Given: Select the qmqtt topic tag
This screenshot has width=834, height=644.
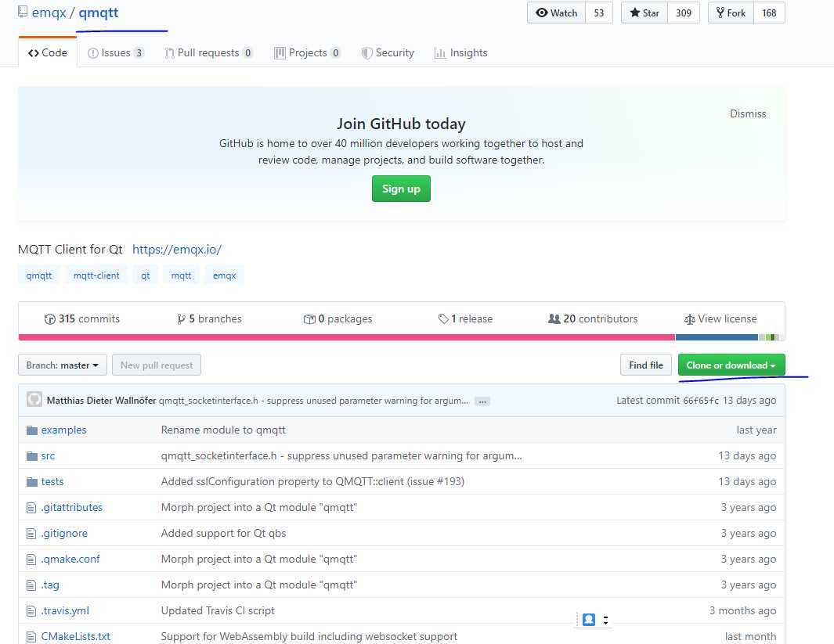Looking at the screenshot, I should [x=39, y=275].
